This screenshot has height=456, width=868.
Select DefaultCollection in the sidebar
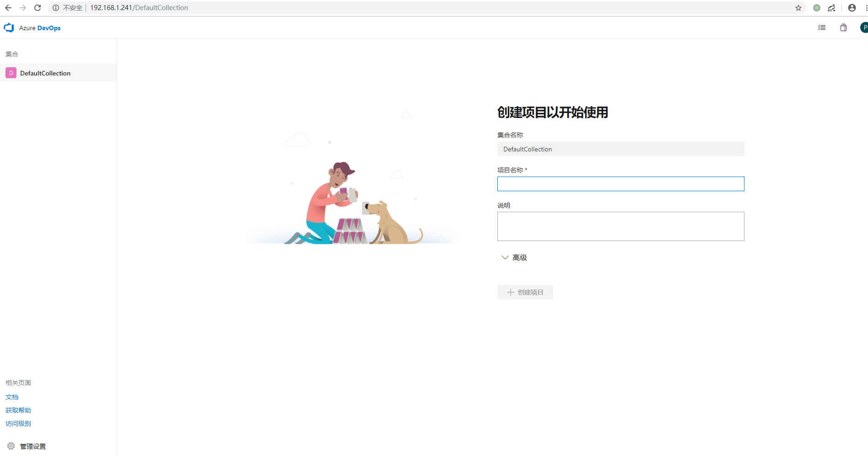coord(45,73)
